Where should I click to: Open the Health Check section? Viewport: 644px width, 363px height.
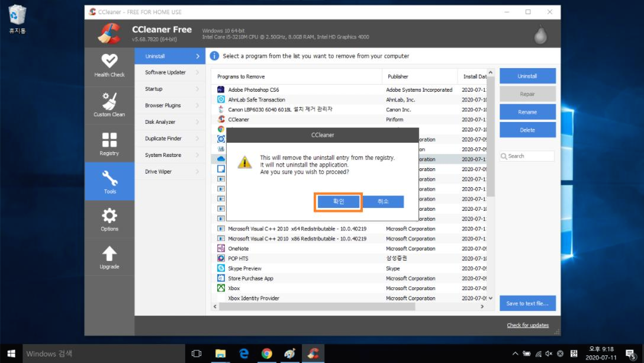coord(110,66)
